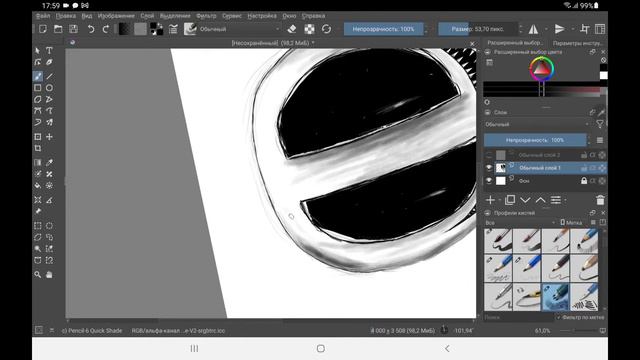Move the layer up
Image resolution: width=640 pixels, height=360 pixels.
(x=540, y=200)
